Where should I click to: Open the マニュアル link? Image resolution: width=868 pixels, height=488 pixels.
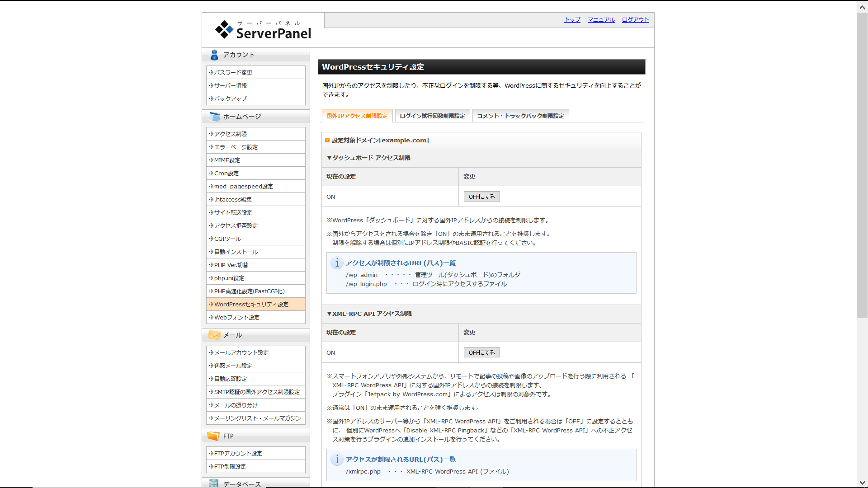point(601,19)
